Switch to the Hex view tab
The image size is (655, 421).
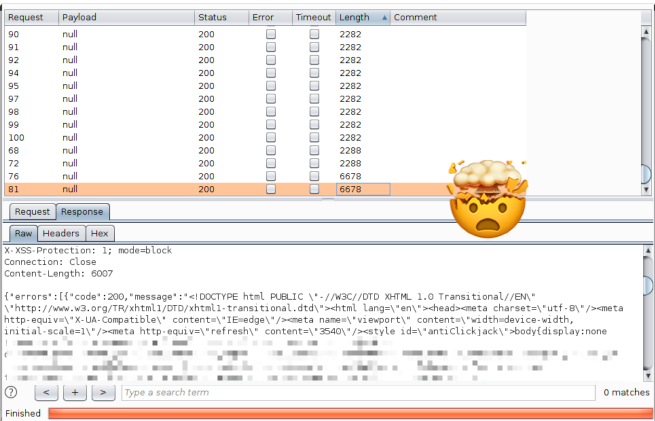[x=100, y=232]
